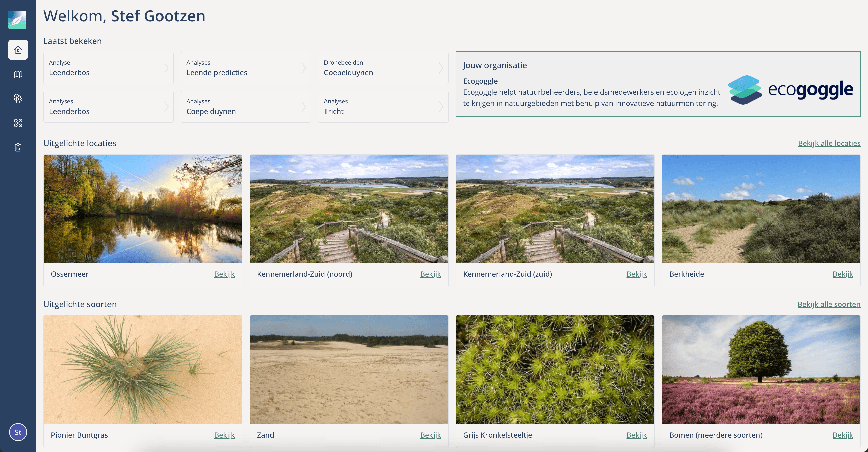The height and width of the screenshot is (452, 868).
Task: Click Bekijk for Berkheide
Action: [843, 274]
